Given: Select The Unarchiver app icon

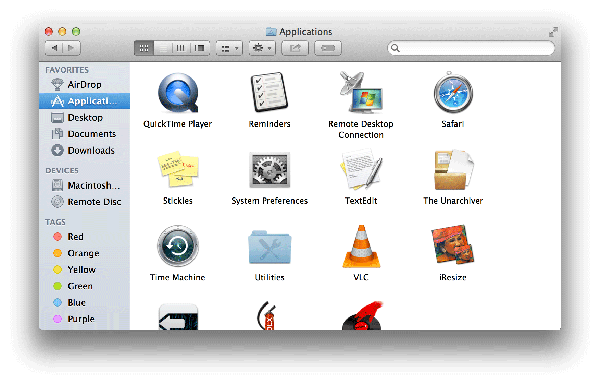Looking at the screenshot, I should [x=453, y=170].
